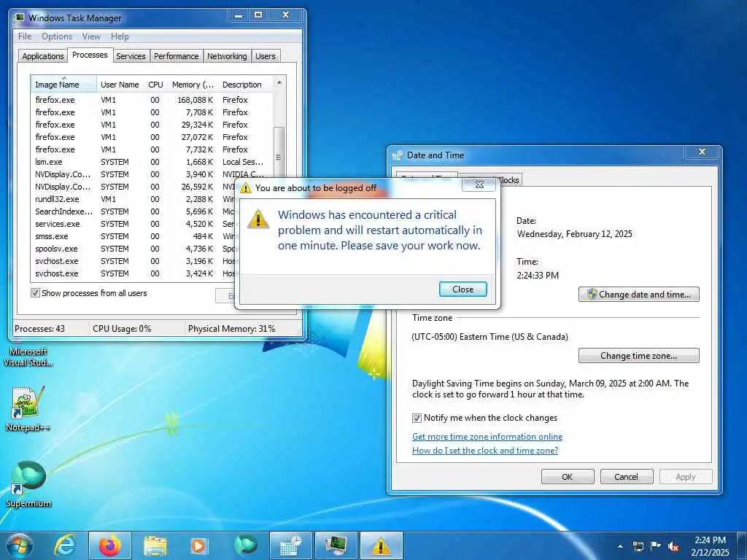Show hidden system tray icons
The height and width of the screenshot is (560, 747).
620,546
